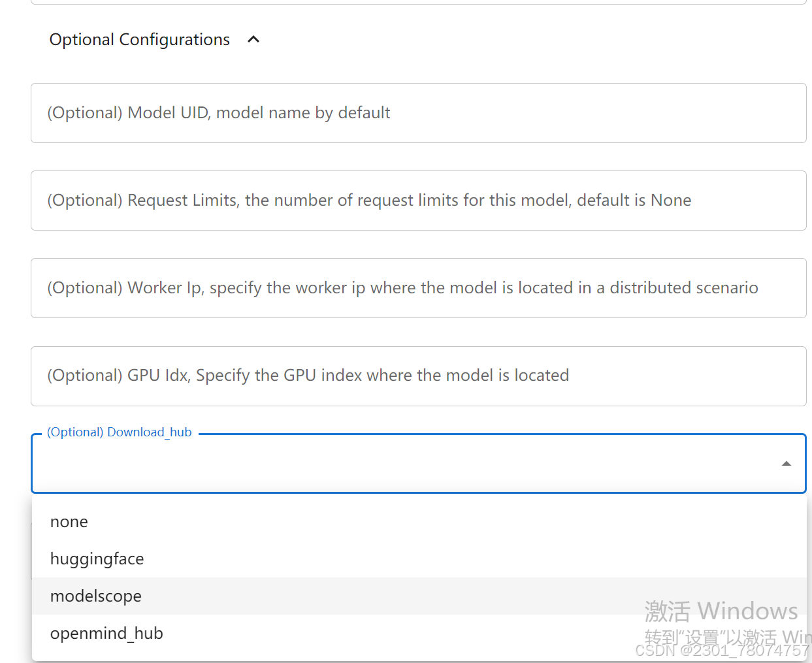The width and height of the screenshot is (812, 663).
Task: Select huggingface as the download hub
Action: [97, 558]
